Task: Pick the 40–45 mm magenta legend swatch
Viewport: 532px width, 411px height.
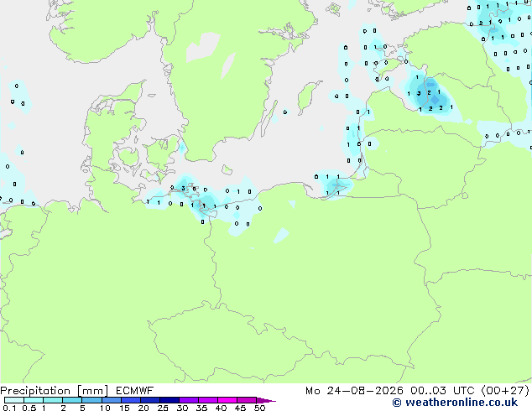Action: coord(227,400)
